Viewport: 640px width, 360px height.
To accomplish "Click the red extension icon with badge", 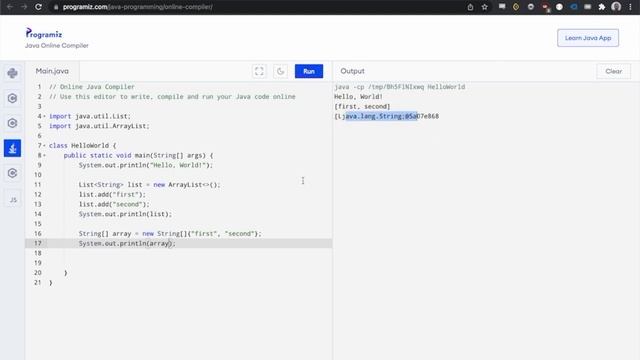I will [545, 7].
